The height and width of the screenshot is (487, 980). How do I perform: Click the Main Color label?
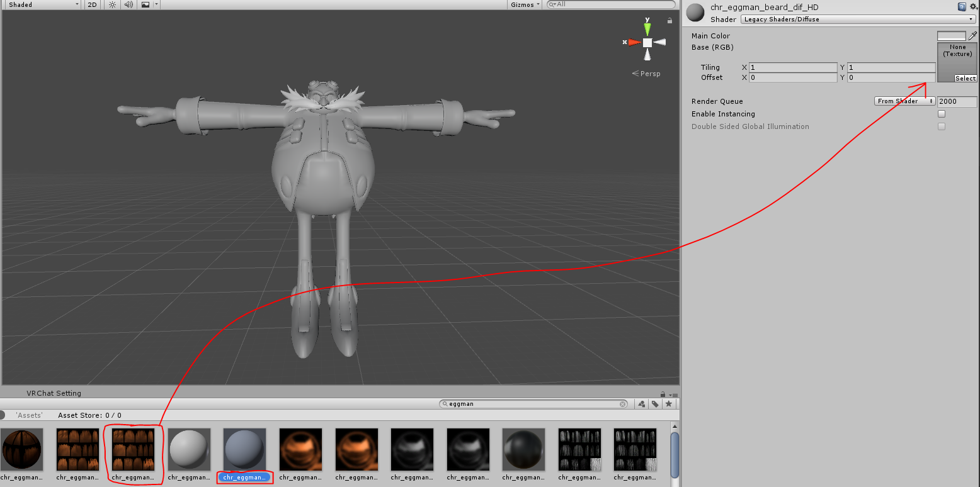pos(710,36)
